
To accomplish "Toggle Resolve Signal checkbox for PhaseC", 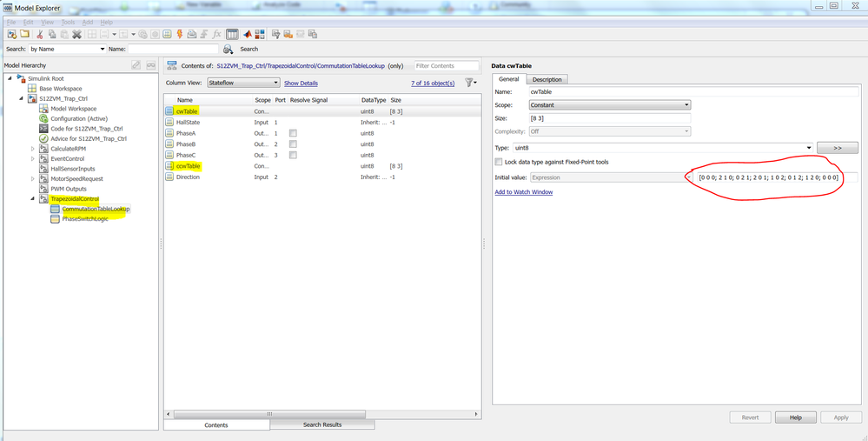I will pos(293,155).
